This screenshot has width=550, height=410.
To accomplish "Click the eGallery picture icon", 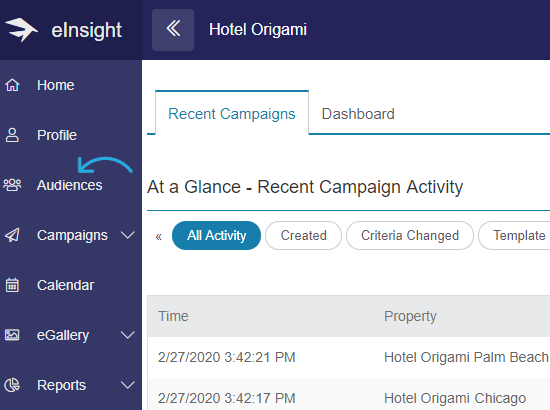I will tap(12, 335).
